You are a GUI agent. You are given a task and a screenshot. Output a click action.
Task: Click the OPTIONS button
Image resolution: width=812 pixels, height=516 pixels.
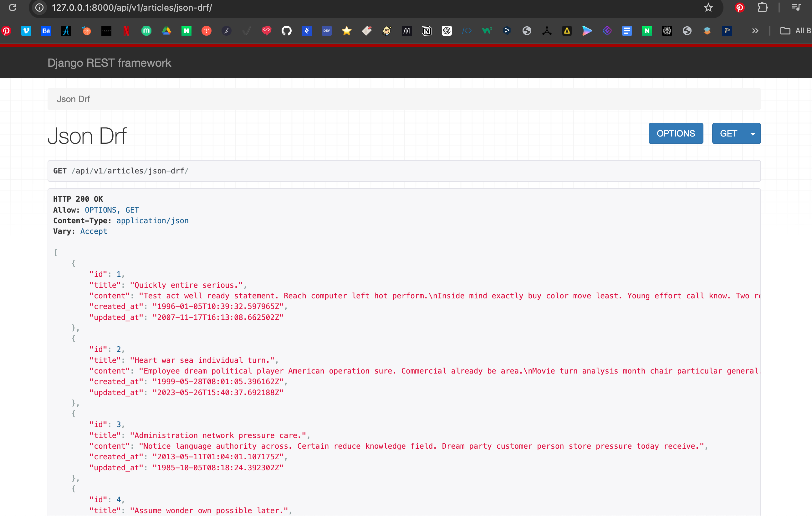click(x=676, y=134)
